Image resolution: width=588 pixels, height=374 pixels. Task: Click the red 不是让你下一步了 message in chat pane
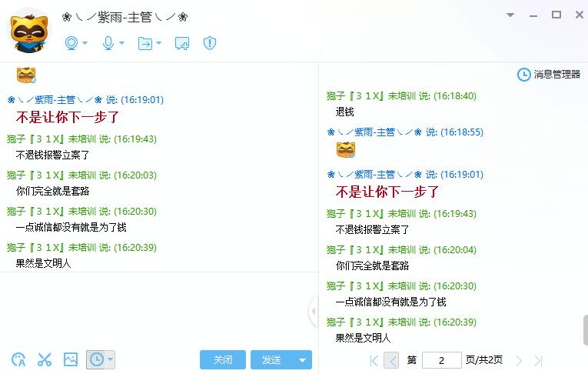click(x=68, y=117)
